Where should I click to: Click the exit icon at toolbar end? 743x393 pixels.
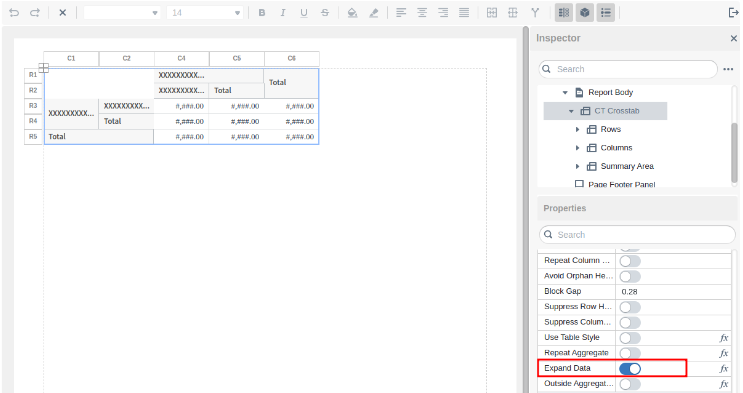(733, 13)
